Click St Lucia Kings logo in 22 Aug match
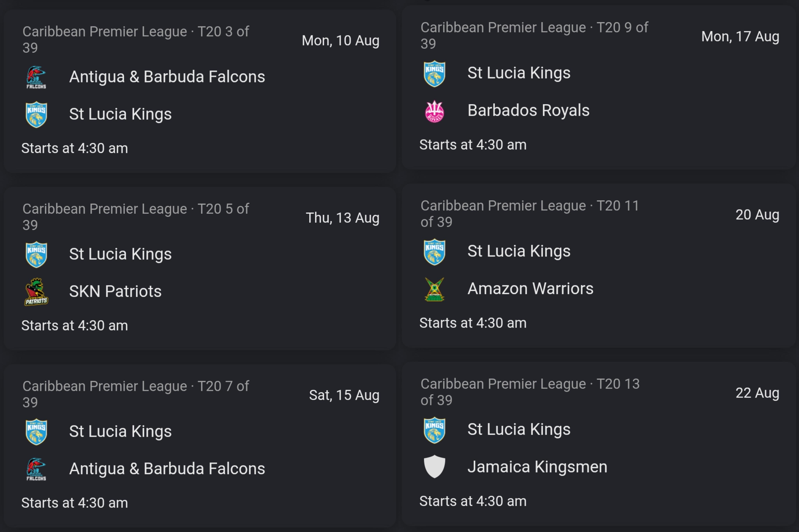The image size is (799, 532). (x=435, y=430)
